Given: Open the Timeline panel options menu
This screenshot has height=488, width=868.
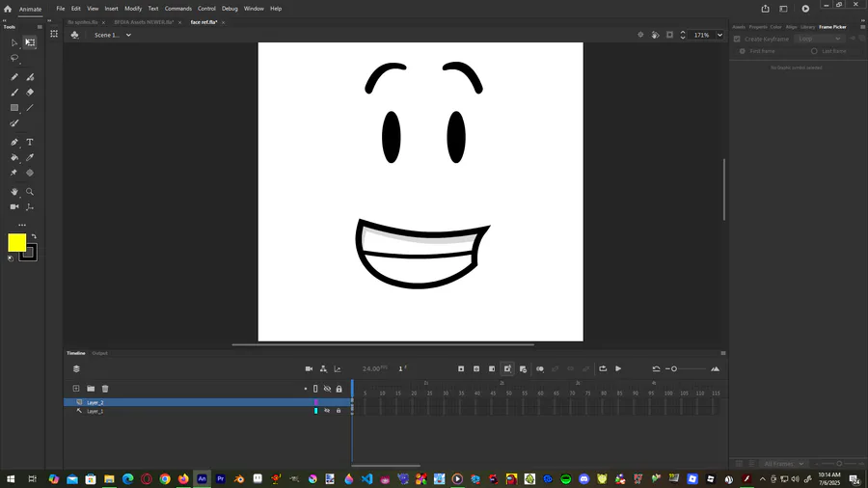Looking at the screenshot, I should [723, 353].
